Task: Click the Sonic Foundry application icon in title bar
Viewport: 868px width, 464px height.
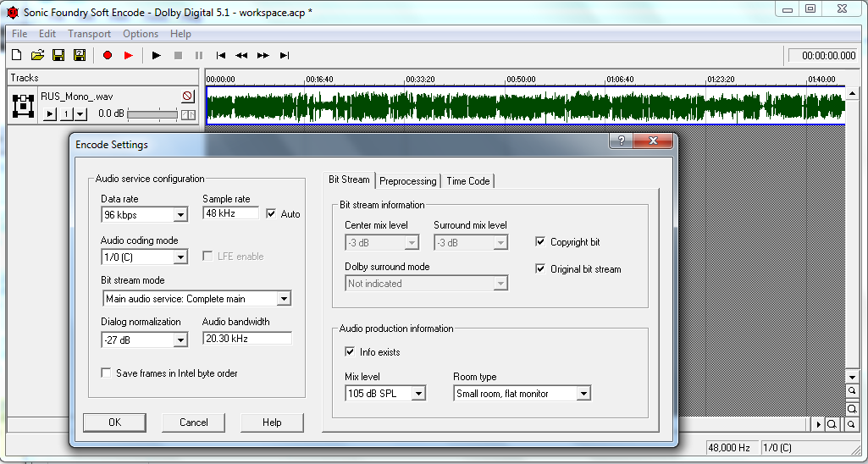Action: click(x=12, y=12)
